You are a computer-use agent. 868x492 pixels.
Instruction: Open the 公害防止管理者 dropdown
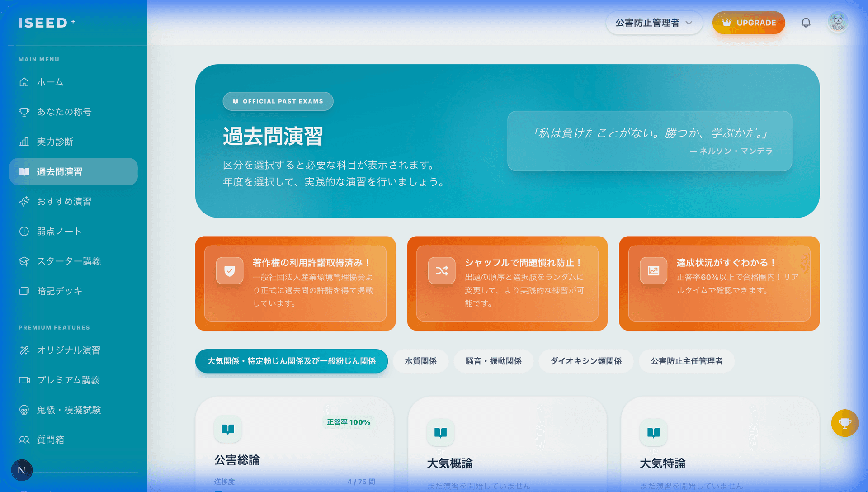654,22
